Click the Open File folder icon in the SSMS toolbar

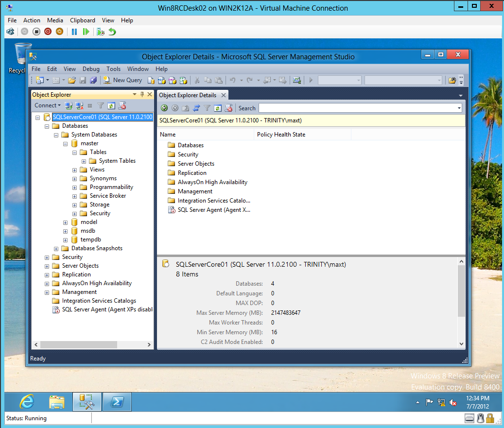[71, 80]
